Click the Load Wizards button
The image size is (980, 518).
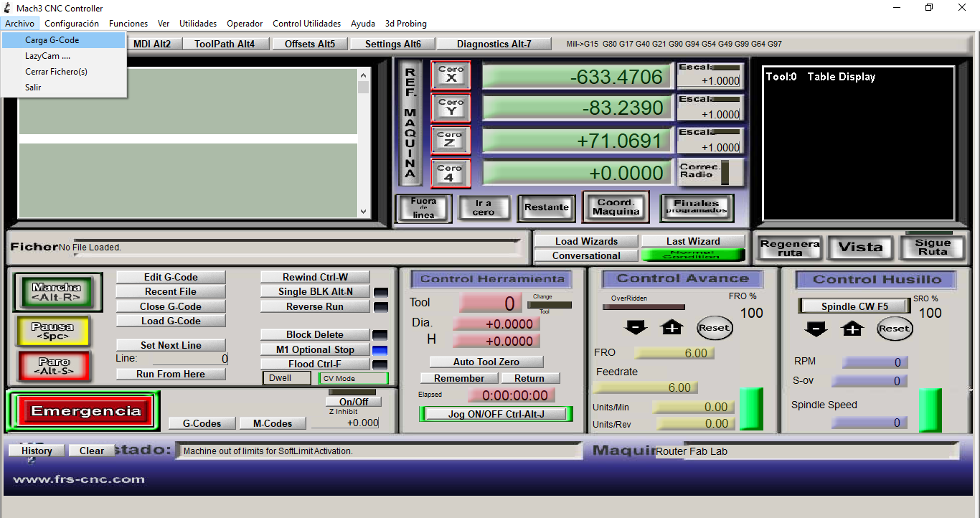(586, 241)
